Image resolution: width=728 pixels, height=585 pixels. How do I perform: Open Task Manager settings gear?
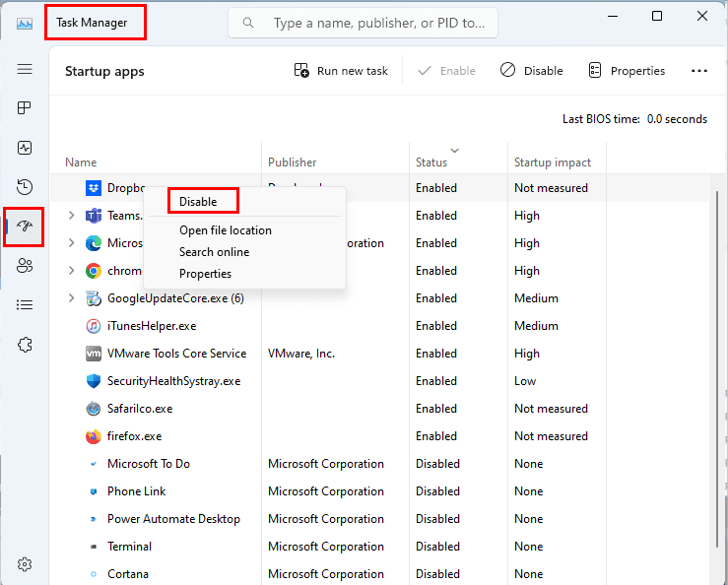(25, 564)
